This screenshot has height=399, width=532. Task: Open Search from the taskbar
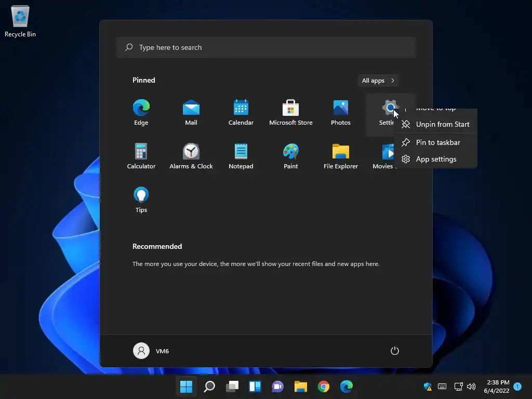coord(209,387)
